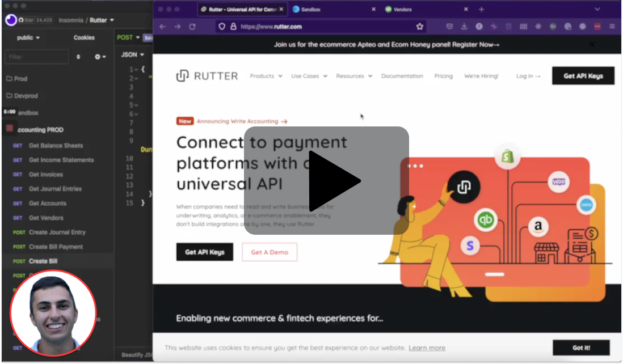The image size is (623, 364).
Task: Click the Insomnia purple app logo
Action: [x=10, y=20]
